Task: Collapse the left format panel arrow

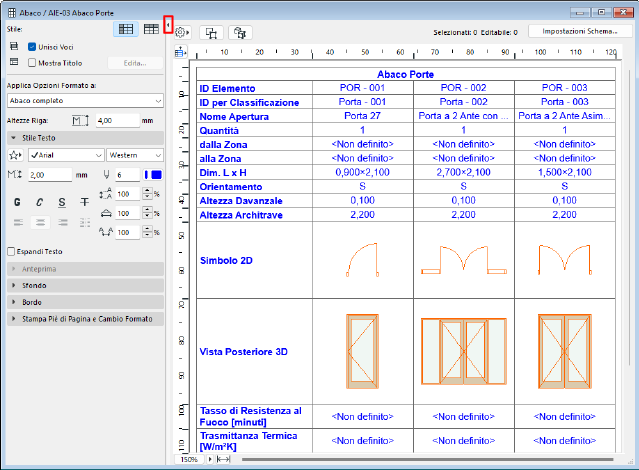Action: 168,23
